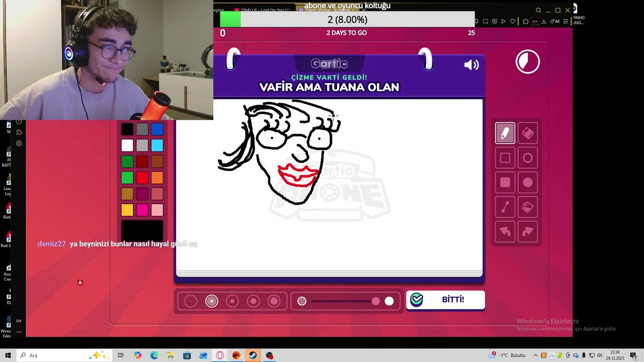Screen dimensions: 644x362
Task: Pick the dark green color swatch
Action: [x=127, y=161]
